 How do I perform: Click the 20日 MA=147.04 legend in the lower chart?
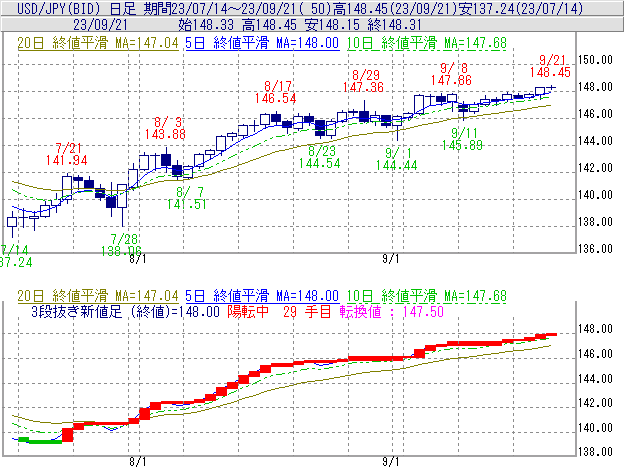[98, 296]
